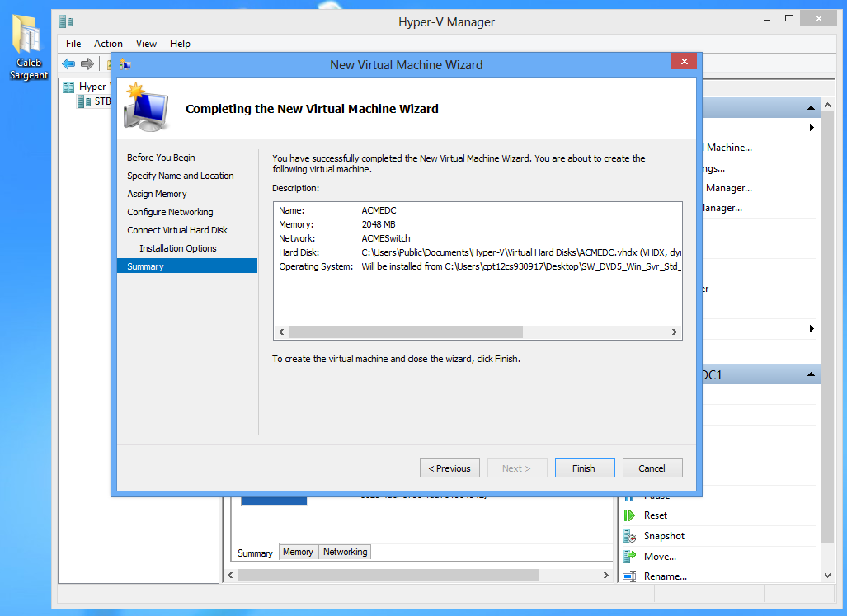
Task: Open the Caleb Sargeant desktop folder
Action: pos(28,47)
